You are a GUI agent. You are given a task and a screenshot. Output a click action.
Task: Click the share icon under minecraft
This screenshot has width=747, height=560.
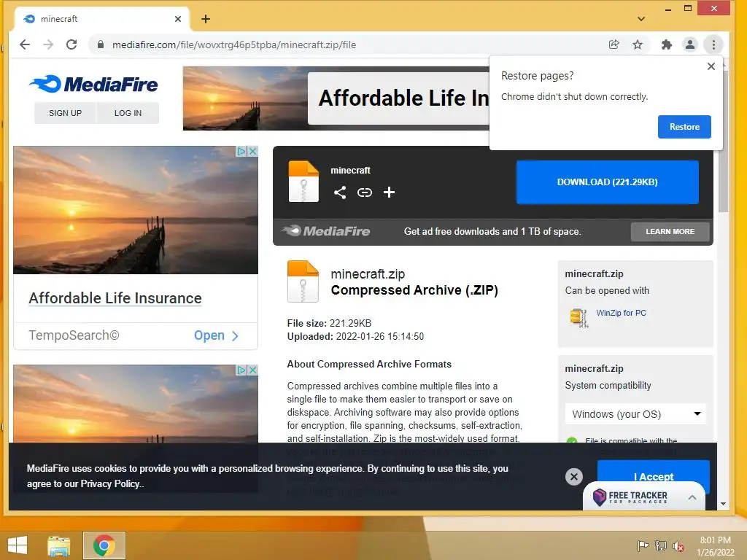tap(340, 192)
